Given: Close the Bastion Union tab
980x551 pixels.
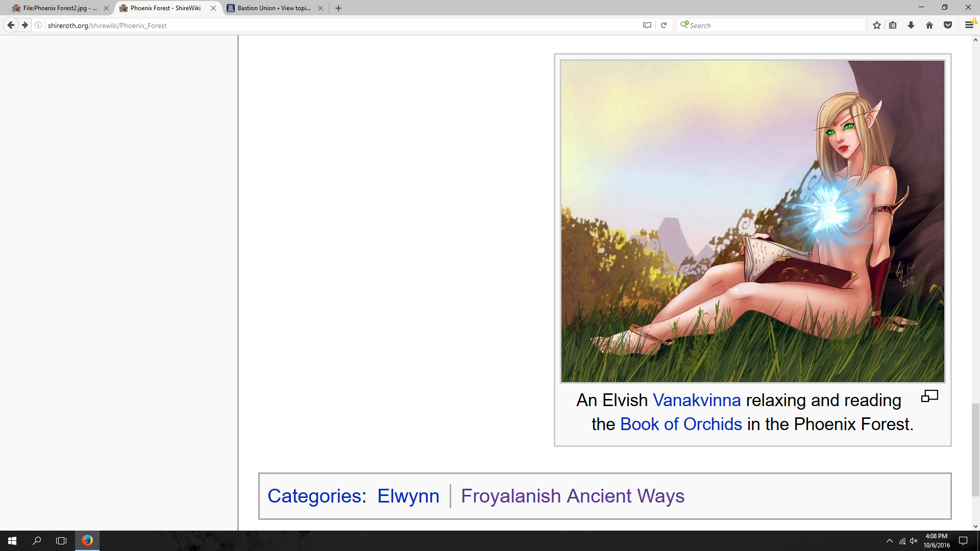Looking at the screenshot, I should pyautogui.click(x=321, y=8).
